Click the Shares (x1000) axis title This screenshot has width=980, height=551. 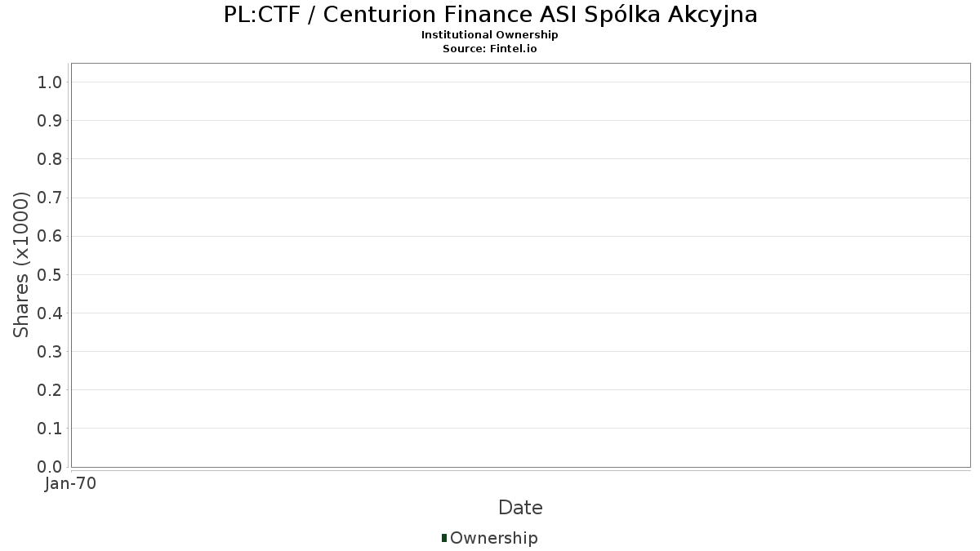click(x=21, y=265)
